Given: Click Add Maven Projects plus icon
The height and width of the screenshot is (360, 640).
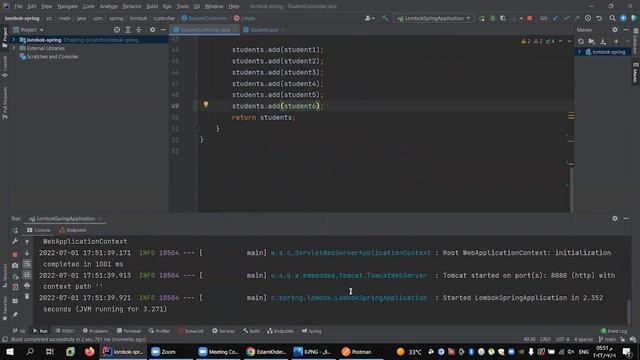Looking at the screenshot, I should [x=616, y=41].
